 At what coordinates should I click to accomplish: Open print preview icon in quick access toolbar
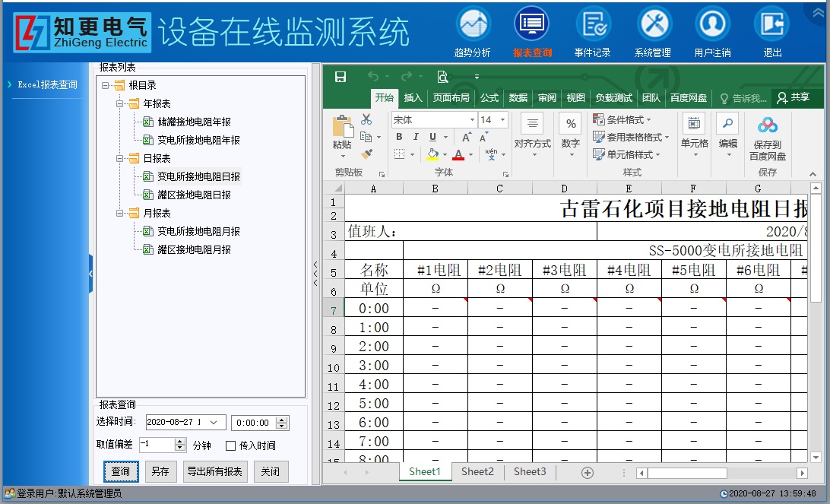(442, 77)
